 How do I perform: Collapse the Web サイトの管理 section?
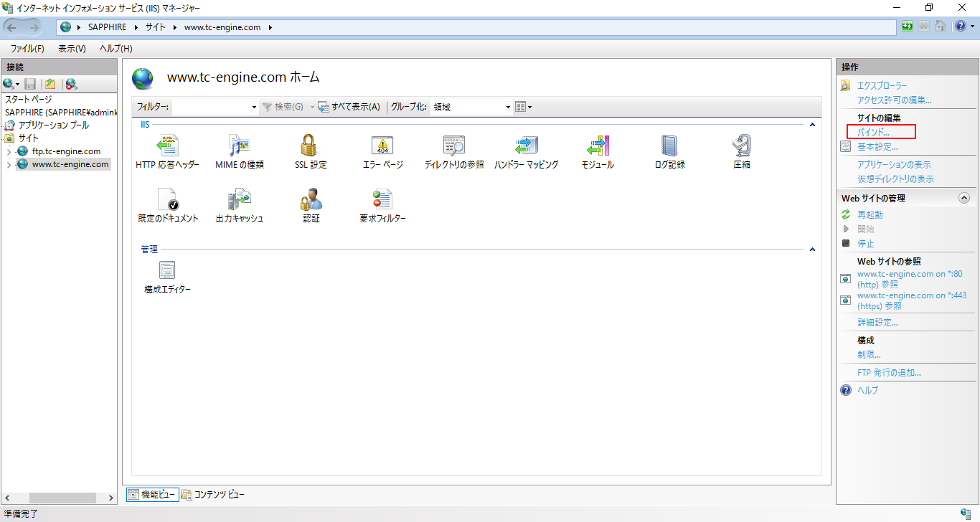[x=963, y=198]
